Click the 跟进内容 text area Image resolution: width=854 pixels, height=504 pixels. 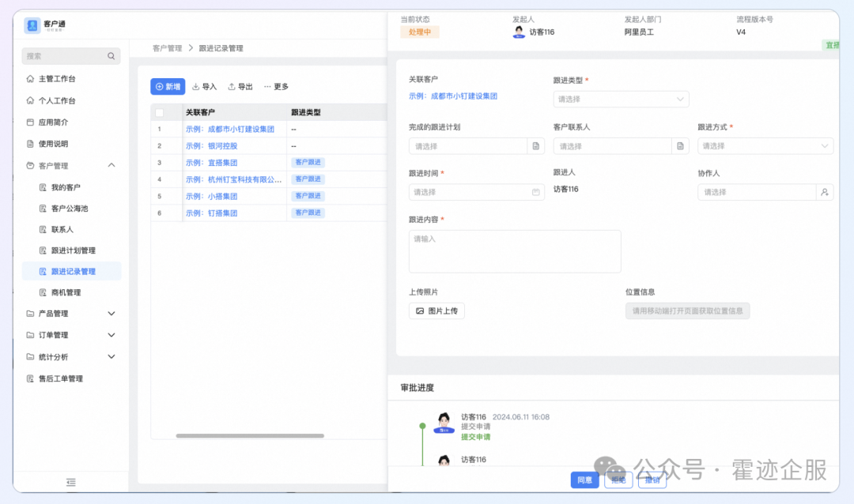(514, 251)
